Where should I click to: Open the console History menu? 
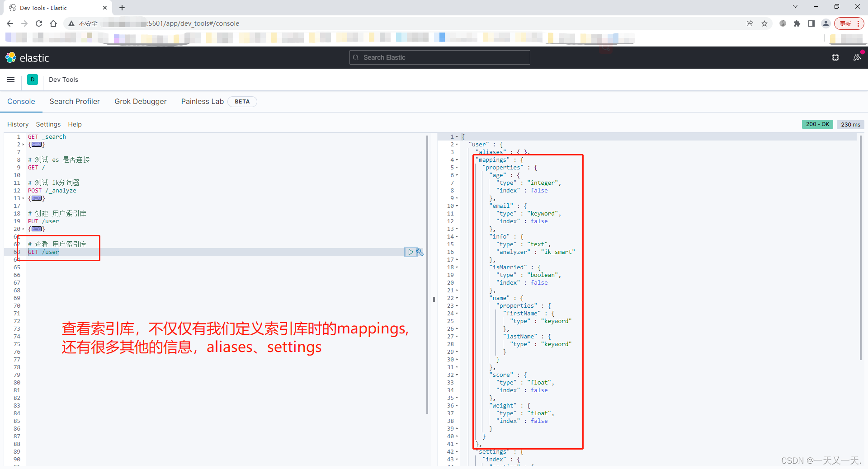pos(18,124)
